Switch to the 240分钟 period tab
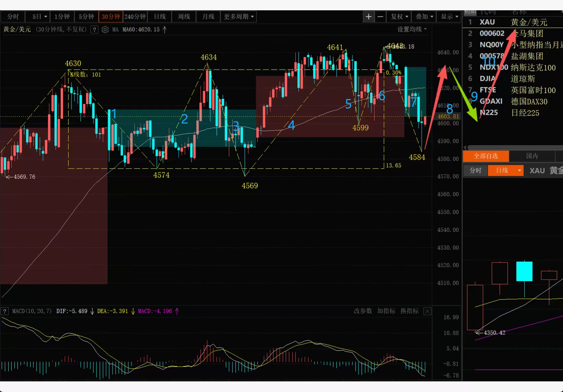 pyautogui.click(x=135, y=16)
